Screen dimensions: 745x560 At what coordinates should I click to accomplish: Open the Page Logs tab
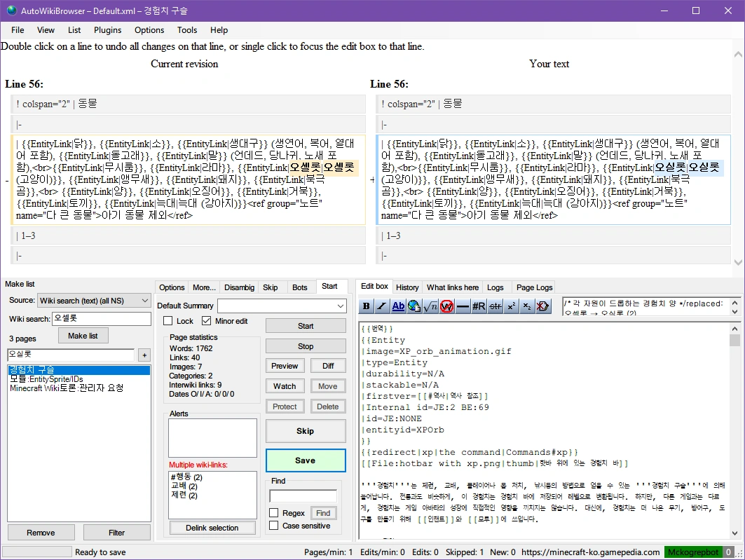pyautogui.click(x=534, y=287)
